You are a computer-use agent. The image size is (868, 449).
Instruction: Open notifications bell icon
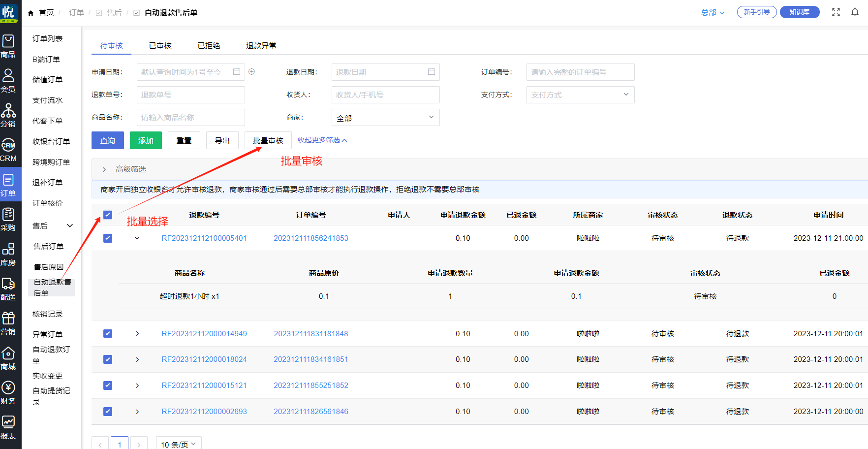(x=855, y=12)
